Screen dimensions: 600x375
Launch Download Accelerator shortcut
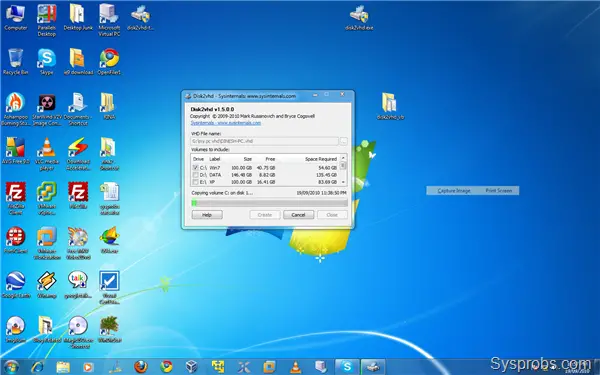pyautogui.click(x=78, y=154)
